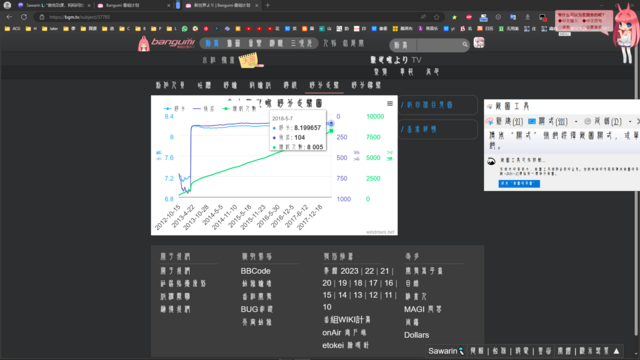Screen dimensions: 640x360
Task: Click the pink-haired mascot character
Action: point(625,33)
